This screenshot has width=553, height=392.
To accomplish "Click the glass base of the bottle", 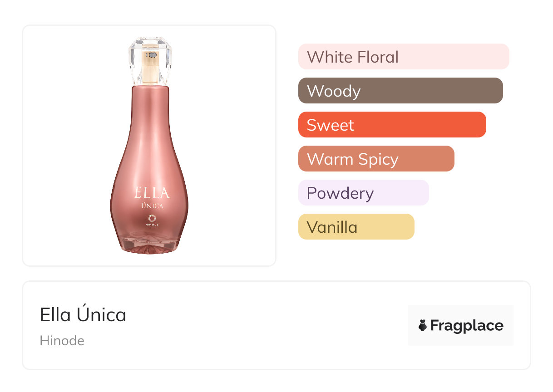I will 150,245.
